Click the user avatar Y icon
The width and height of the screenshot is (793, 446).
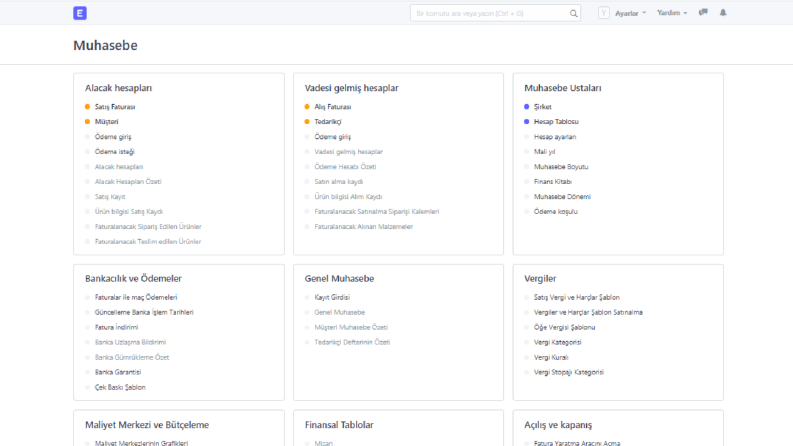pyautogui.click(x=603, y=13)
